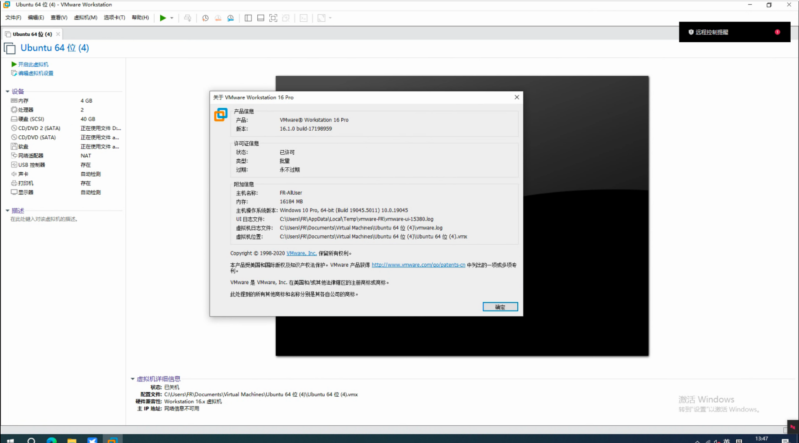The height and width of the screenshot is (443, 799).
Task: Collapse the 描述 description section
Action: (7, 211)
